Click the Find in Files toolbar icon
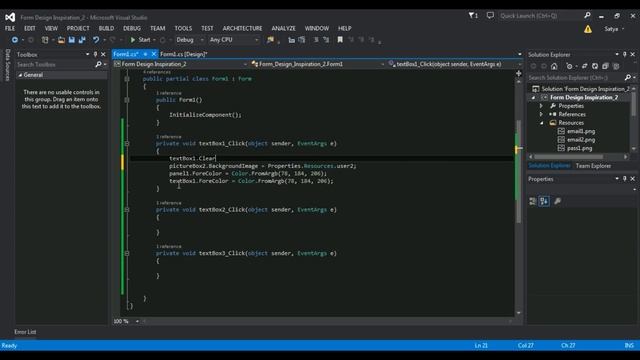 (x=270, y=40)
